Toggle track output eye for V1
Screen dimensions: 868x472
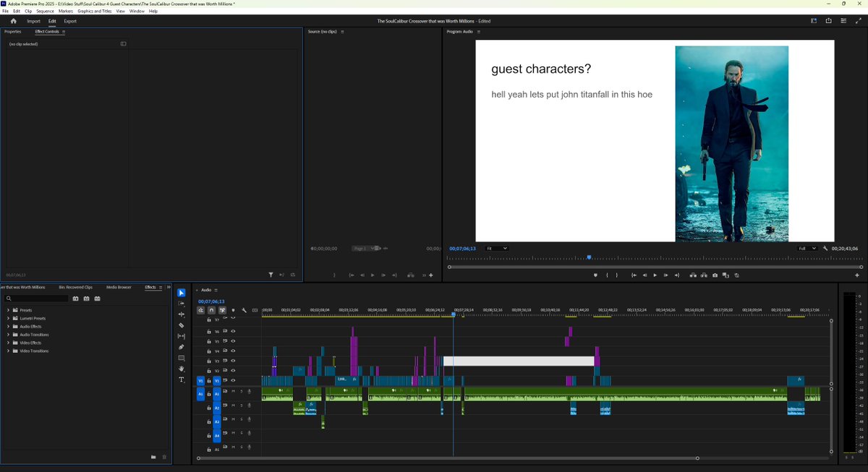[x=232, y=381]
